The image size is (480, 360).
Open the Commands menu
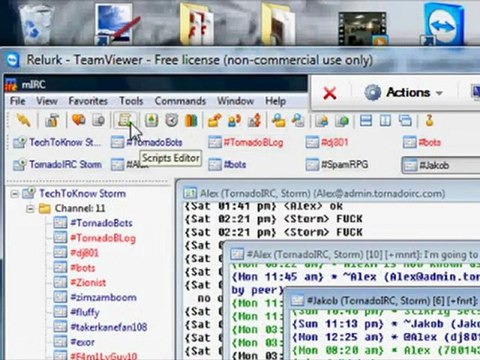180,101
